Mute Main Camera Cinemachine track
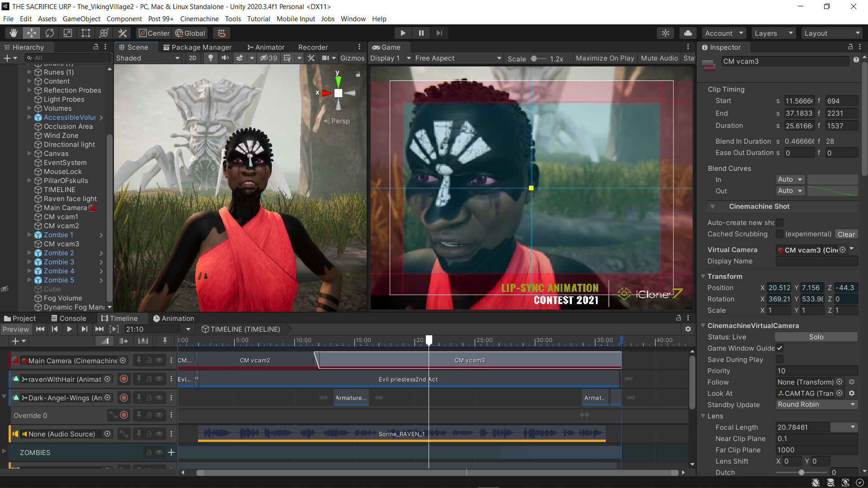868x488 pixels. [159, 360]
